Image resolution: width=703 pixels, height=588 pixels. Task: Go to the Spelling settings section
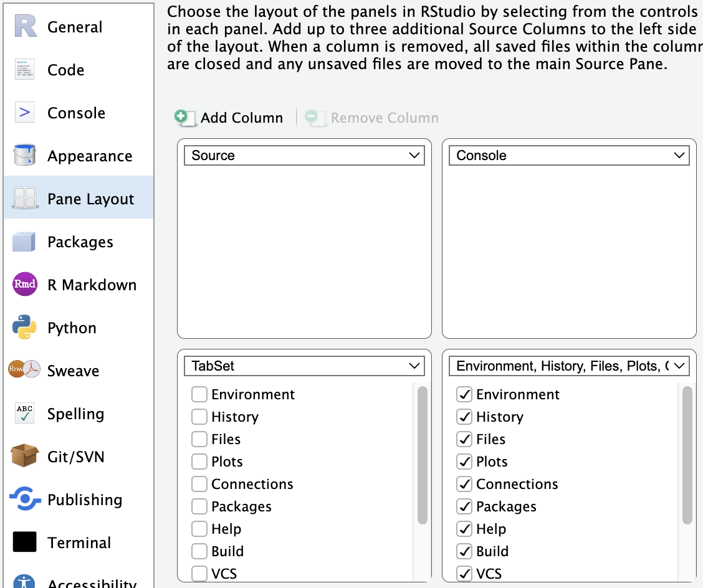(79, 414)
